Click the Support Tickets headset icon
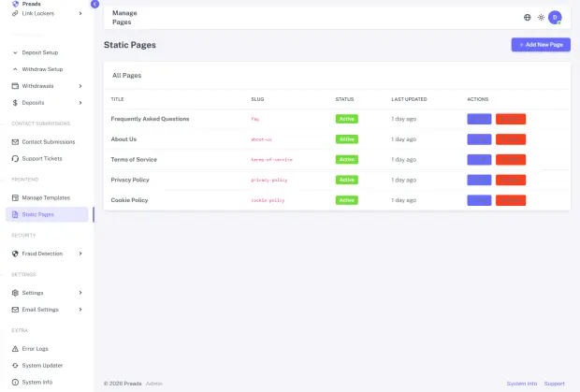Viewport: 580px width, 392px height. [15, 159]
